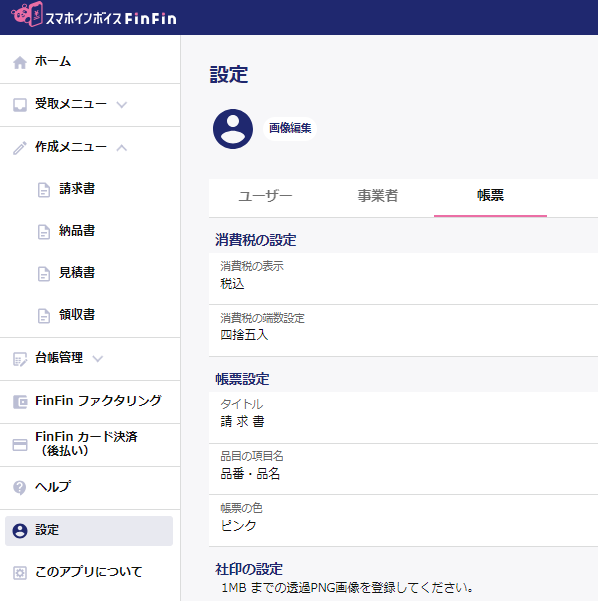Click the このアプリについて gear icon
598x601 pixels.
tap(20, 573)
